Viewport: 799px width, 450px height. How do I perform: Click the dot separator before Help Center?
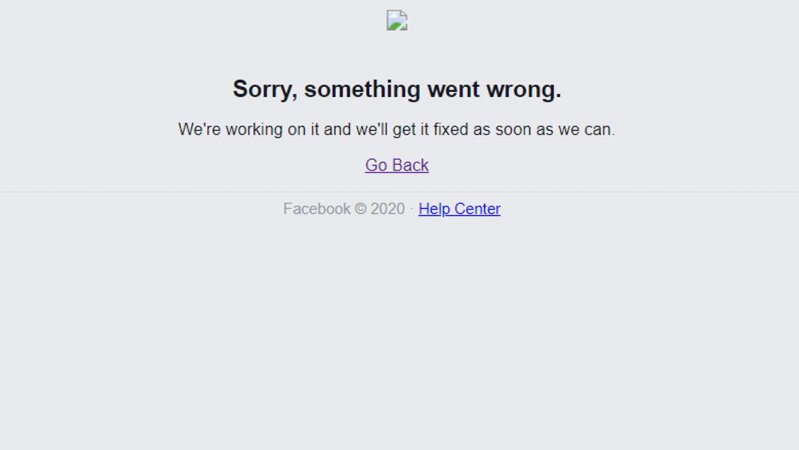pos(412,209)
